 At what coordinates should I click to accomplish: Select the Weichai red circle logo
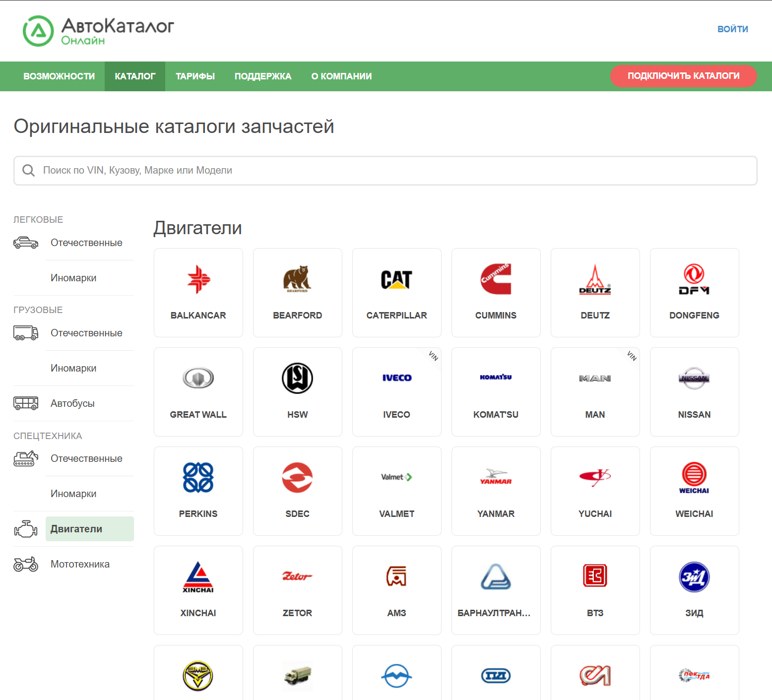(x=694, y=478)
